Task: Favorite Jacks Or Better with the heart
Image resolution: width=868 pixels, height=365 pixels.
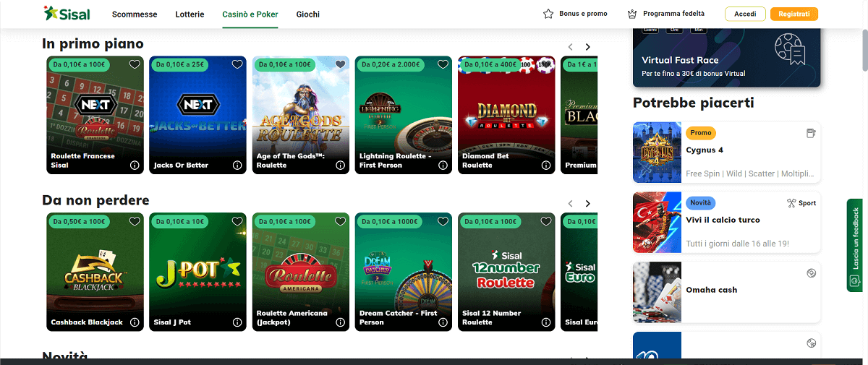Action: point(237,64)
